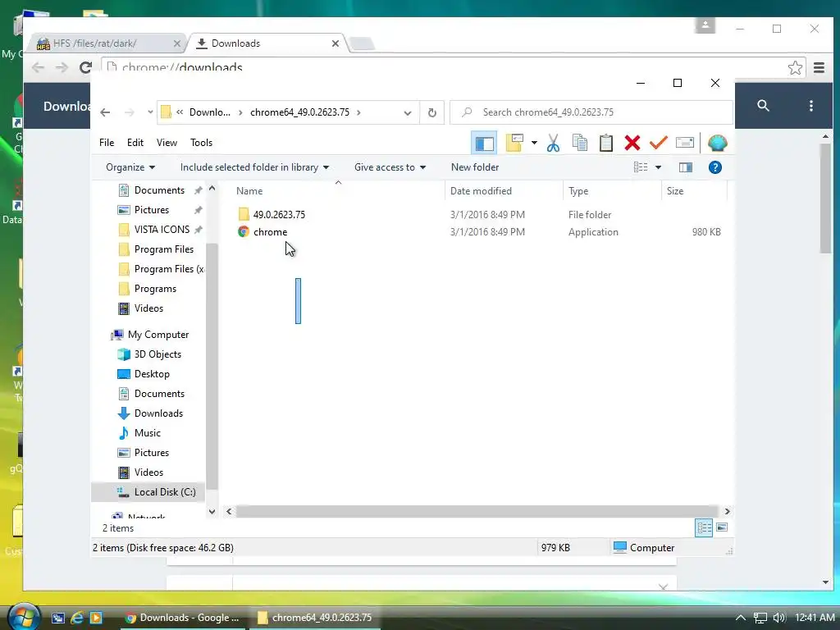Search downloads with magnifier icon in Chrome

[x=763, y=106]
